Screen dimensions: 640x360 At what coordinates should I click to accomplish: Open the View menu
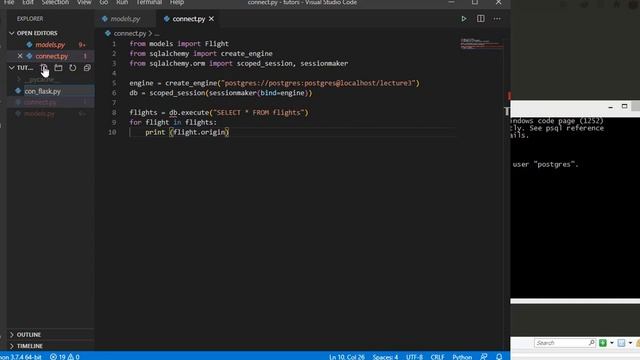coord(84,2)
